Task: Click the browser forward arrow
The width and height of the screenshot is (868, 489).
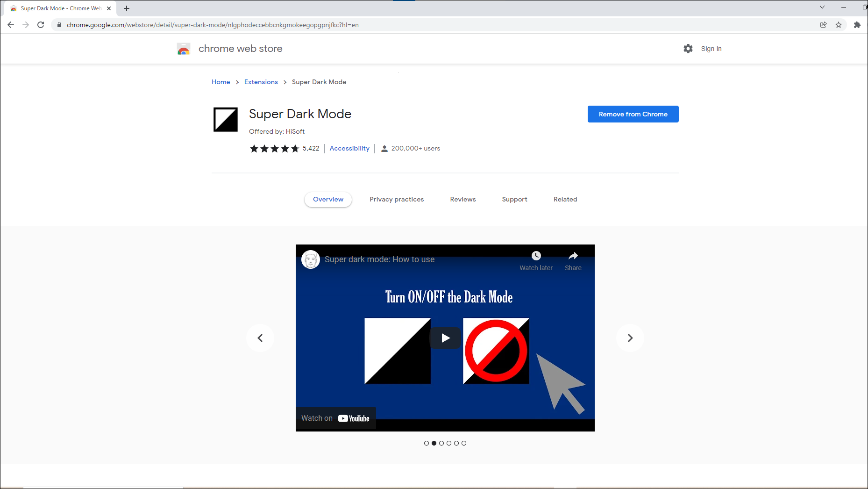Action: click(x=26, y=25)
